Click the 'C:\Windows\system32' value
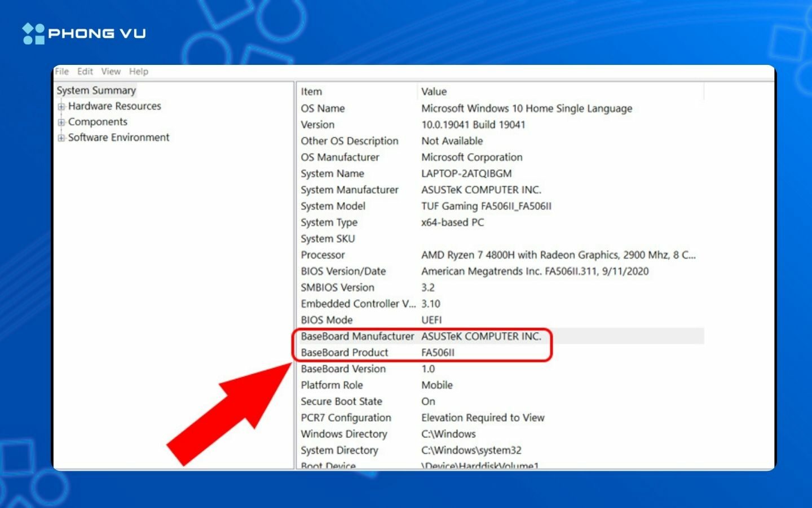Image resolution: width=812 pixels, height=508 pixels. (x=471, y=451)
